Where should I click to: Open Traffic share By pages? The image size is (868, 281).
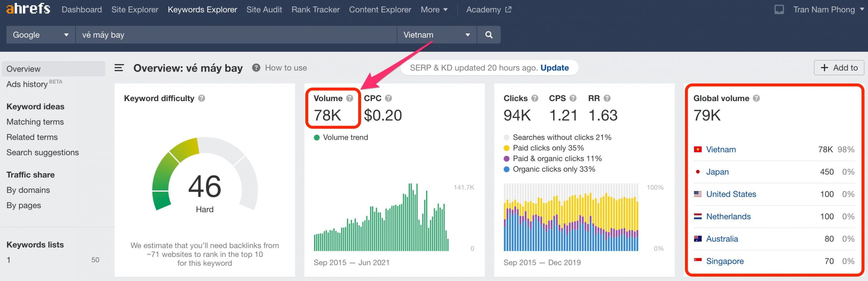[24, 205]
